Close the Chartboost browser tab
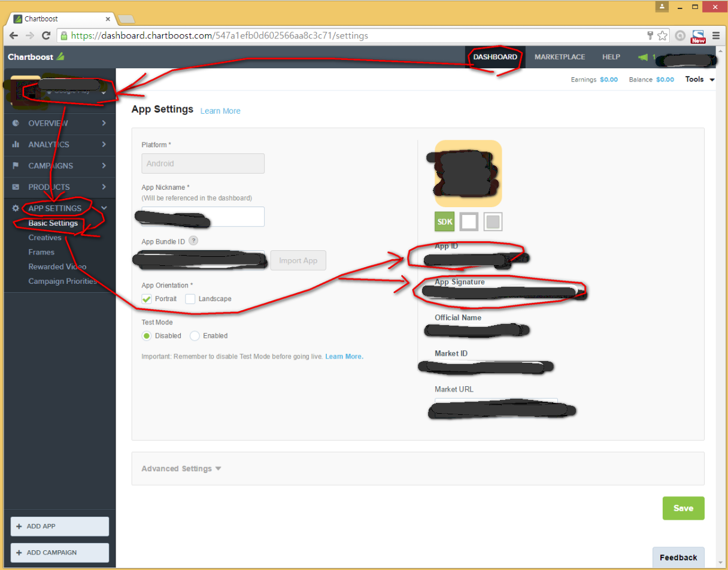 pos(108,19)
